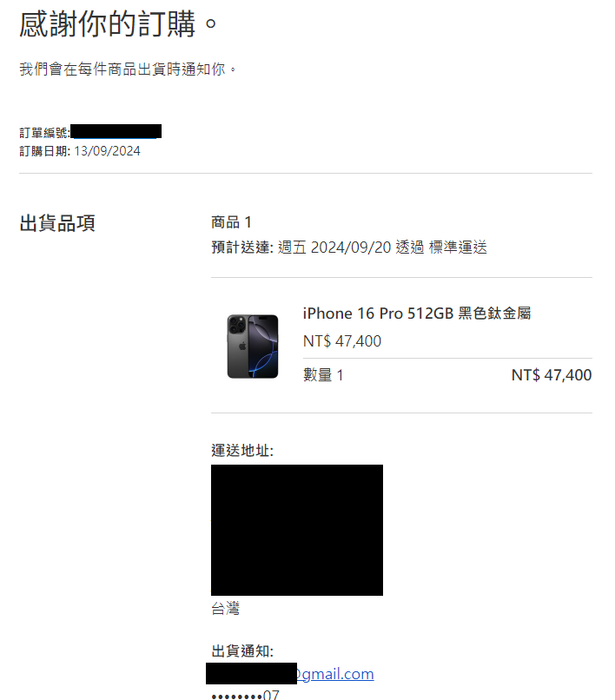Image resolution: width=615 pixels, height=700 pixels.
Task: Click the masked phone number ending 07
Action: coord(245,695)
